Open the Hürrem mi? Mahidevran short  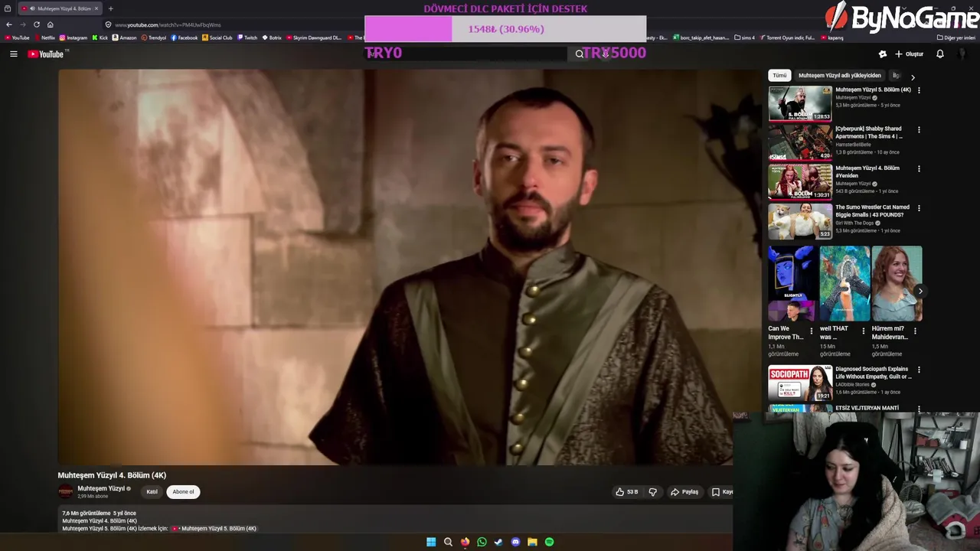point(897,283)
